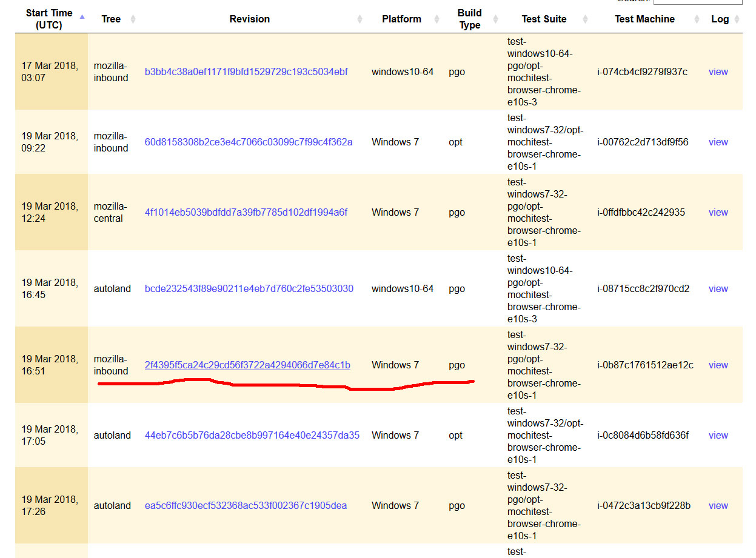Click machine name i-074cb4cf9279f937c

pos(642,71)
